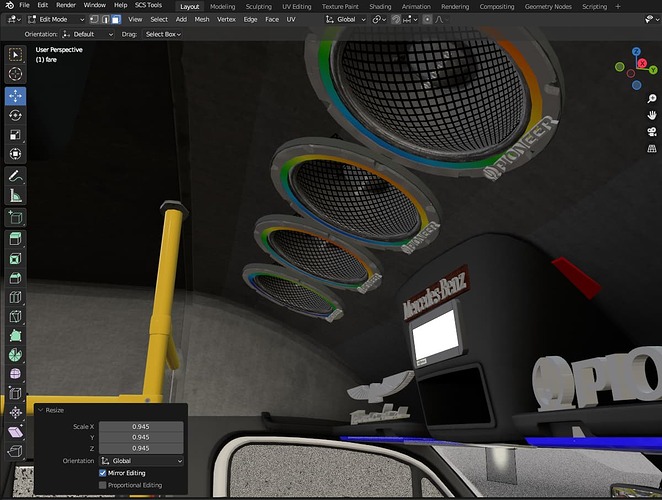Switch to the Modeling workspace tab
The height and width of the screenshot is (500, 662).
point(222,7)
